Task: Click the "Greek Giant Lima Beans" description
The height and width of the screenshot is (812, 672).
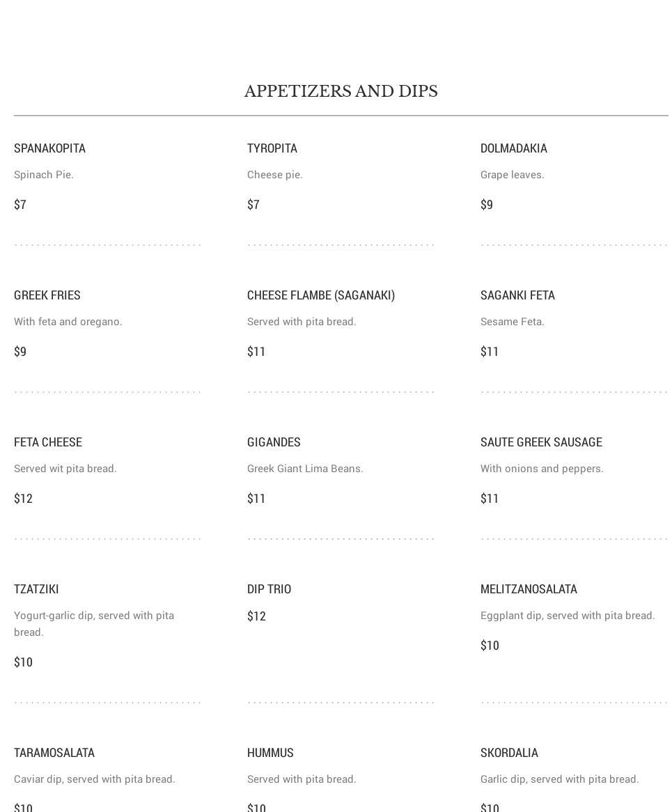Action: click(x=304, y=469)
